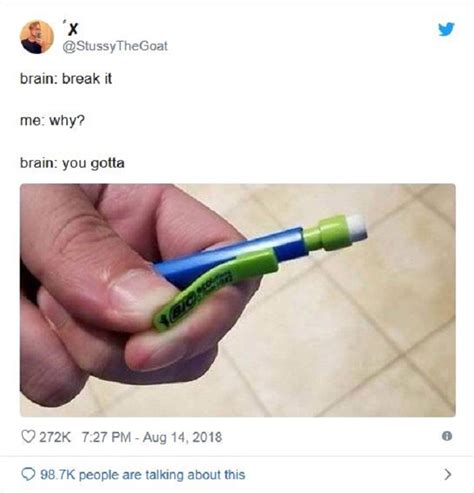Image resolution: width=474 pixels, height=493 pixels.
Task: Click the white eraser on the pencil
Action: pyautogui.click(x=357, y=228)
